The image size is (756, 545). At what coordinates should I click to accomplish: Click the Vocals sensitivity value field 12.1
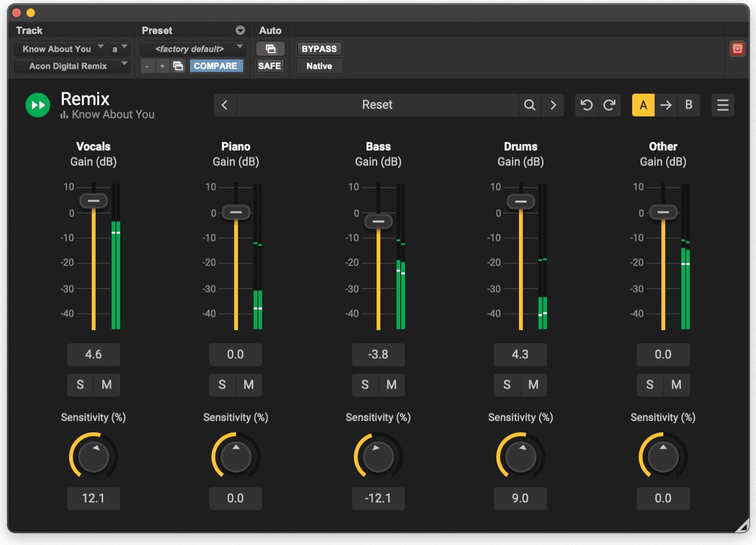point(93,498)
